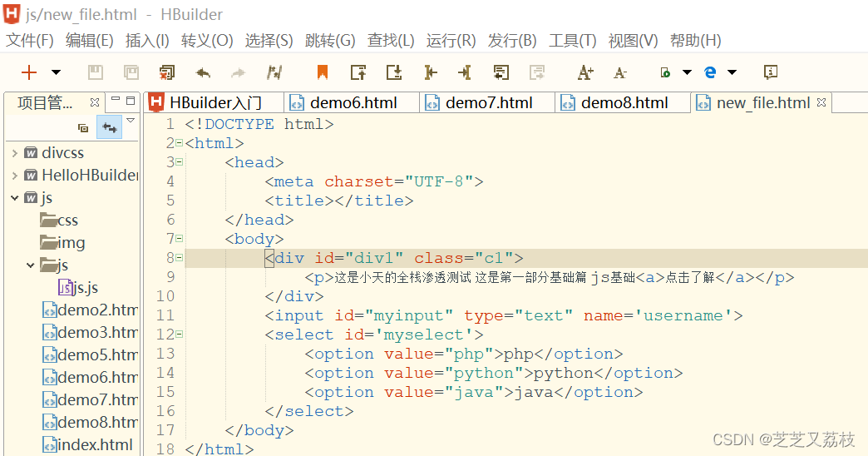868x456 pixels.
Task: Maximize the project manager panel
Action: tap(131, 101)
